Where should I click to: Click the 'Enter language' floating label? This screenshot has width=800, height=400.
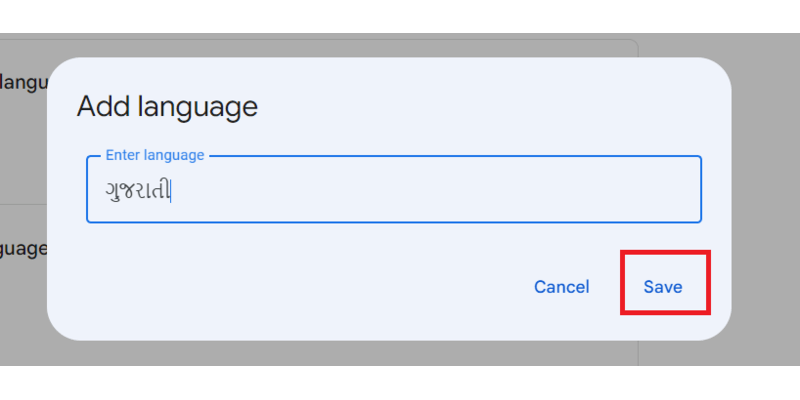pyautogui.click(x=155, y=155)
